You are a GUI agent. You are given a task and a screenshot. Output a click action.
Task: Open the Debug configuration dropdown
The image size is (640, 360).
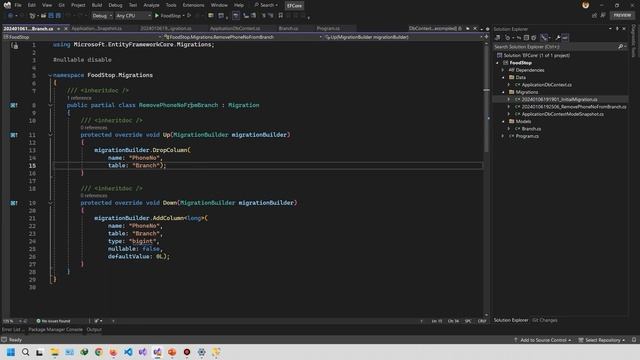102,16
